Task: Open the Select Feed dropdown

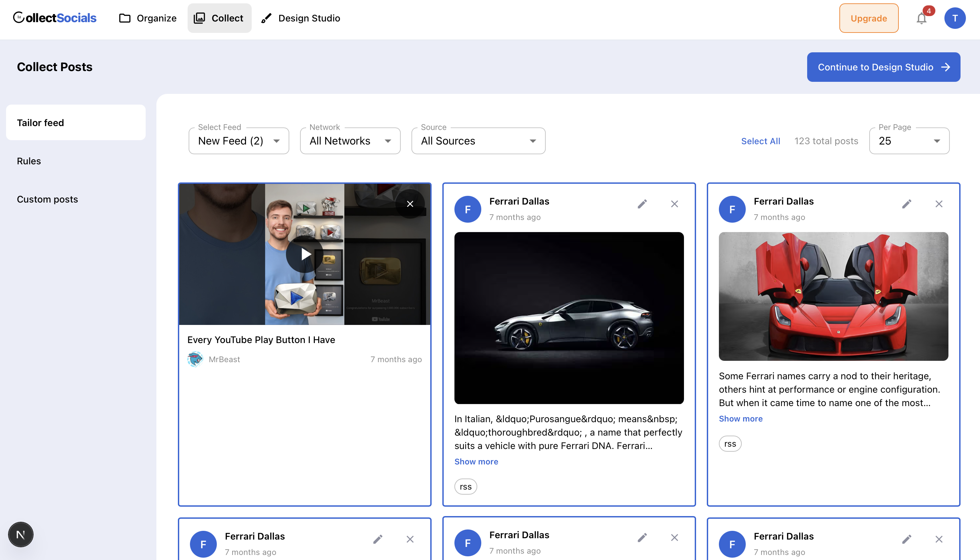Action: 239,141
